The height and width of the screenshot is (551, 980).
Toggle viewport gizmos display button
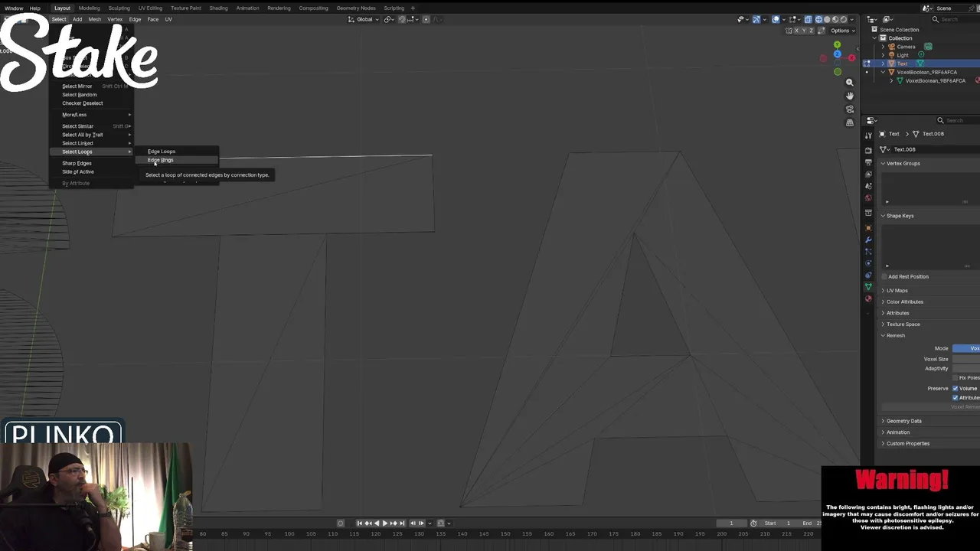[x=756, y=19]
